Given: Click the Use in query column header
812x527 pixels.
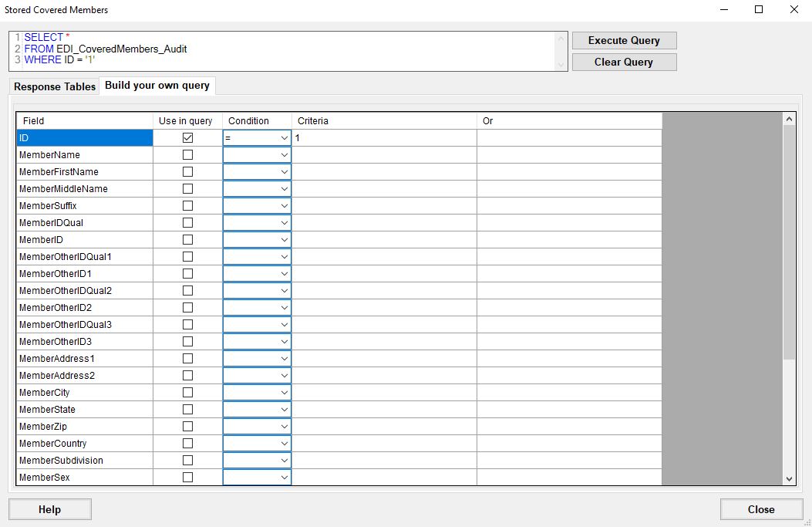Looking at the screenshot, I should pos(187,120).
